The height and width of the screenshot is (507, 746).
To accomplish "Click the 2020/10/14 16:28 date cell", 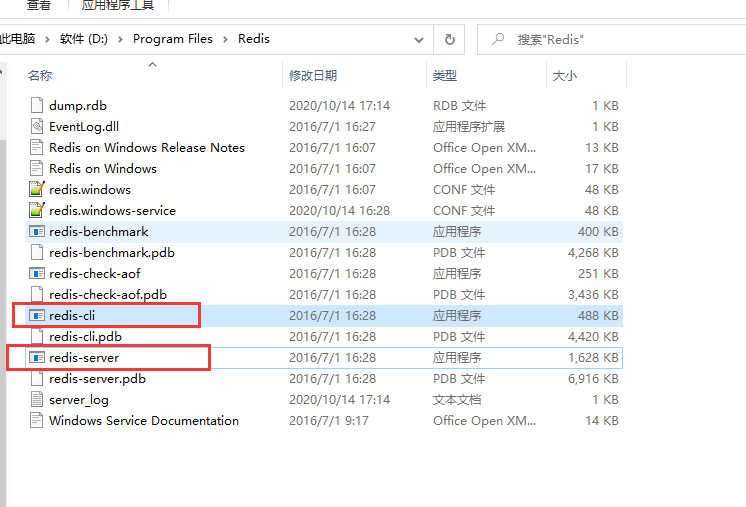I will coord(339,211).
